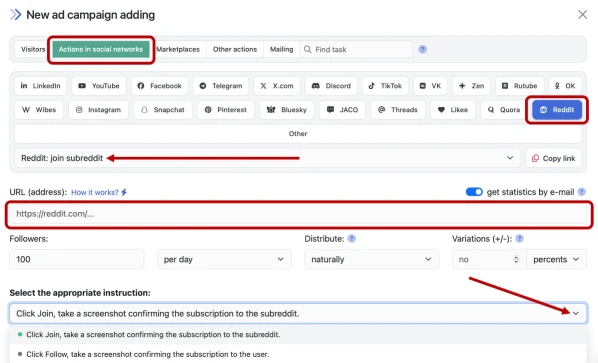Select the TikTok network button
Screen dimensions: 598x363
click(385, 86)
